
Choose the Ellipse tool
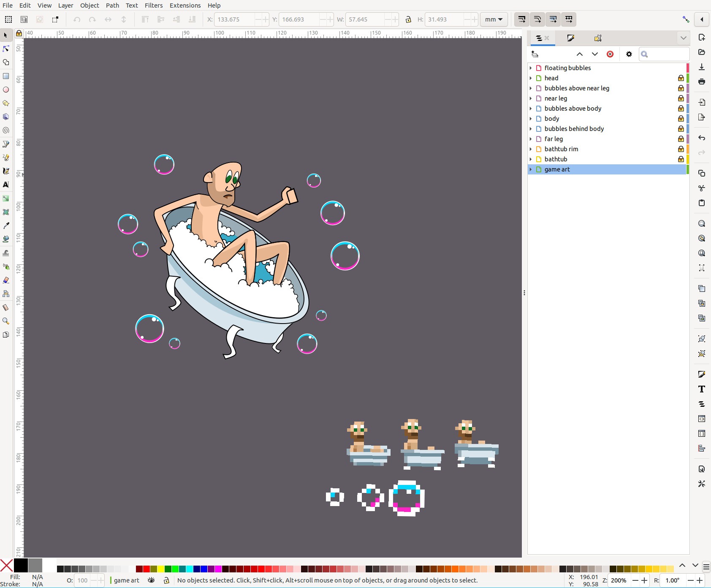(6, 90)
